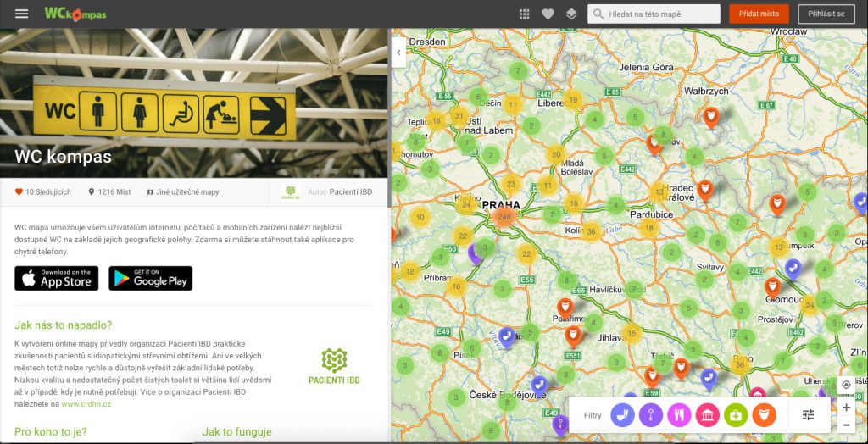Zoom in the map with plus
Image resolution: width=868 pixels, height=444 pixels.
[x=846, y=408]
